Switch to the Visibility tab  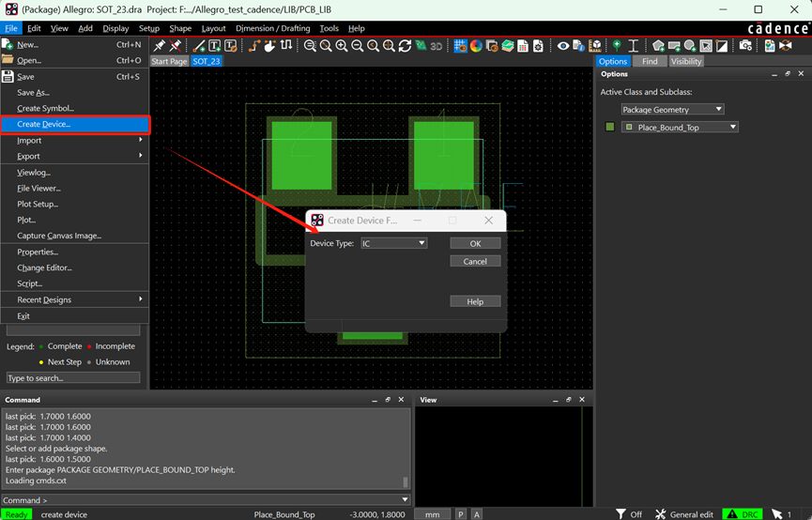[x=686, y=61]
